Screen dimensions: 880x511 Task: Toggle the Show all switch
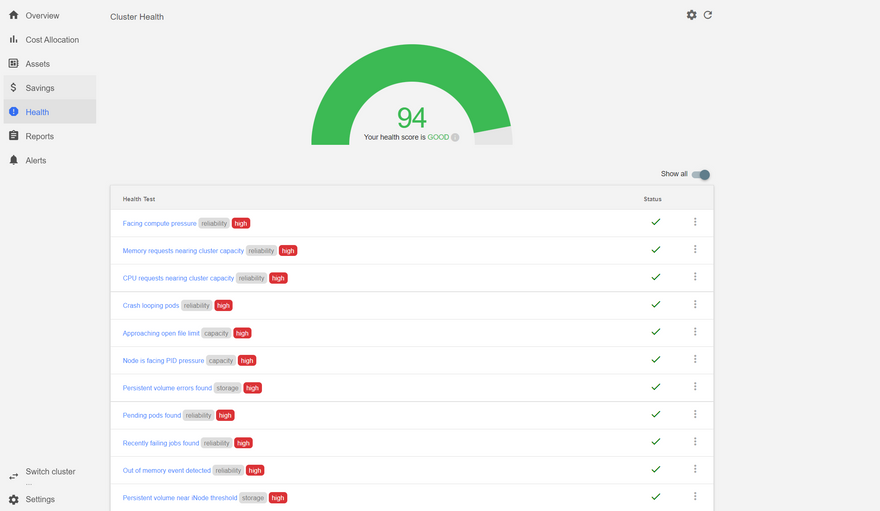pyautogui.click(x=701, y=174)
